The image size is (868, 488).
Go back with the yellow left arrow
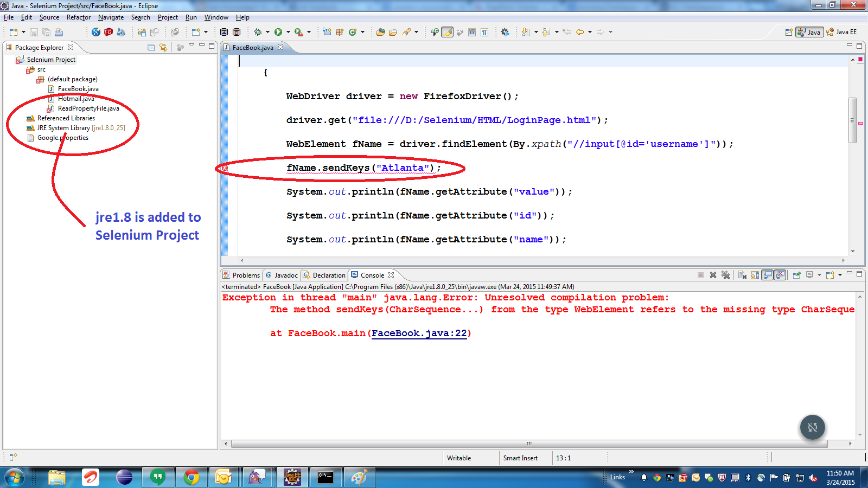(580, 32)
